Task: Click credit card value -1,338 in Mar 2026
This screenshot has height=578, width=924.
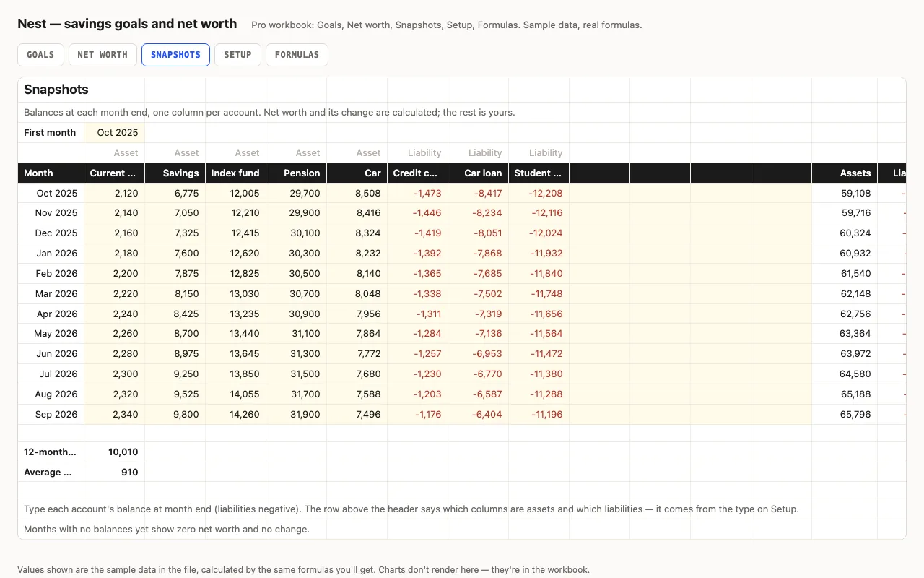Action: [x=418, y=294]
